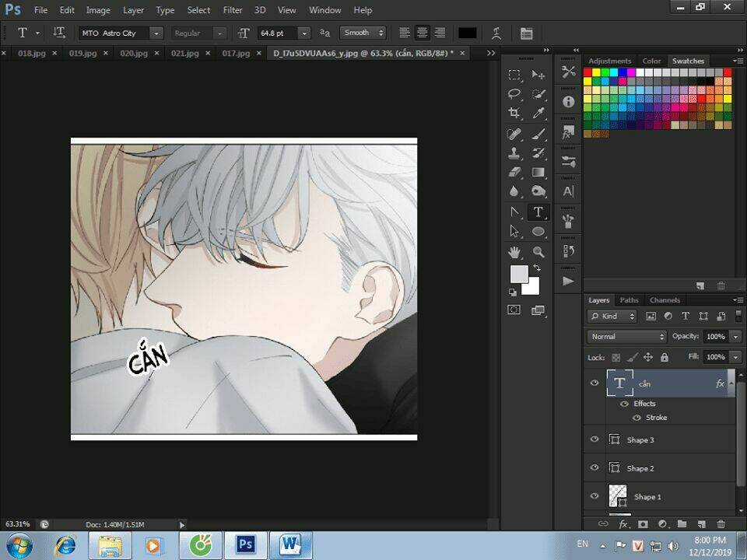The image size is (747, 560).
Task: Open the Clone Stamp tool
Action: (514, 152)
